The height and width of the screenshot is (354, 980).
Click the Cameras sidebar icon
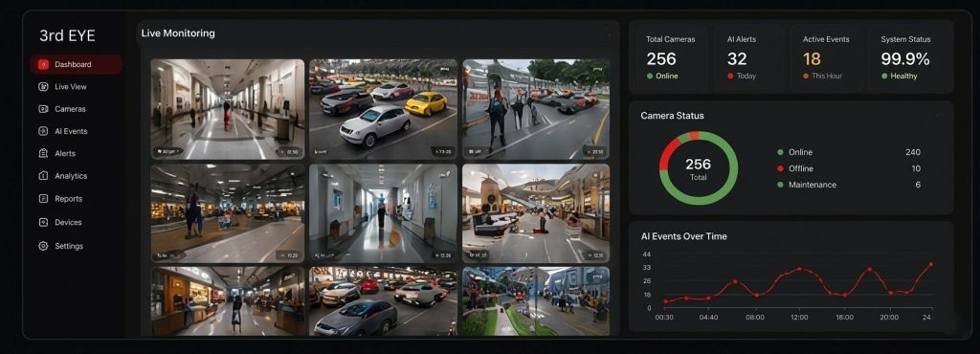pyautogui.click(x=43, y=109)
